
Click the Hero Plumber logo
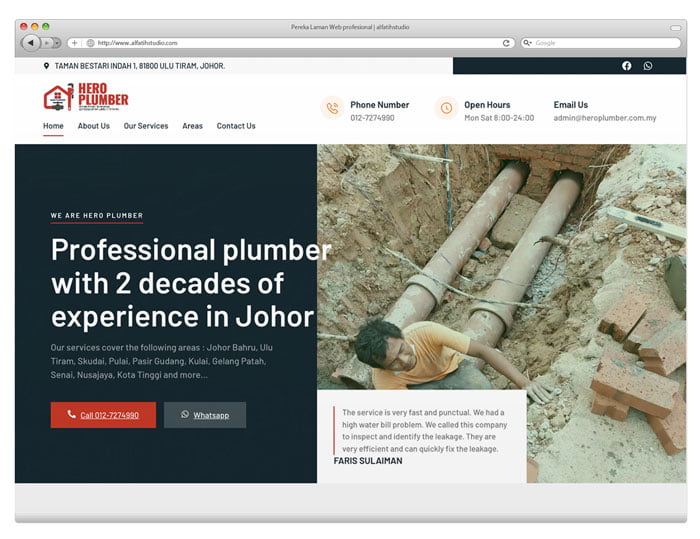pyautogui.click(x=86, y=97)
